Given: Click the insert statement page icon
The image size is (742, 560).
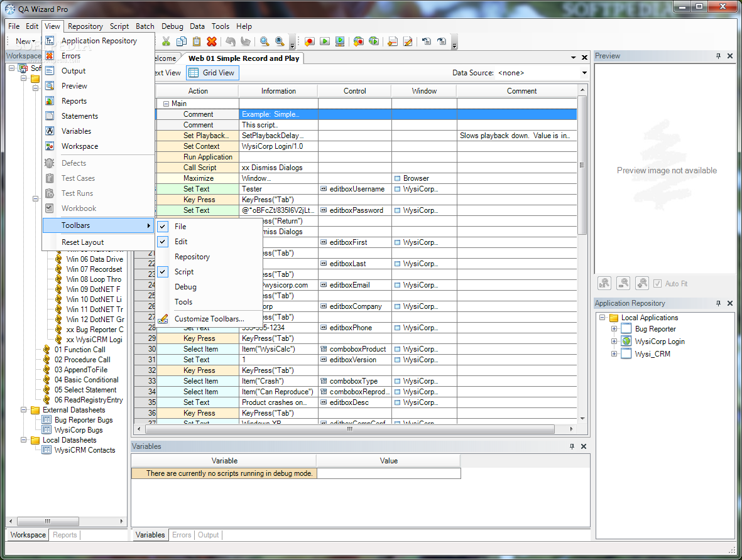Looking at the screenshot, I should (x=392, y=41).
